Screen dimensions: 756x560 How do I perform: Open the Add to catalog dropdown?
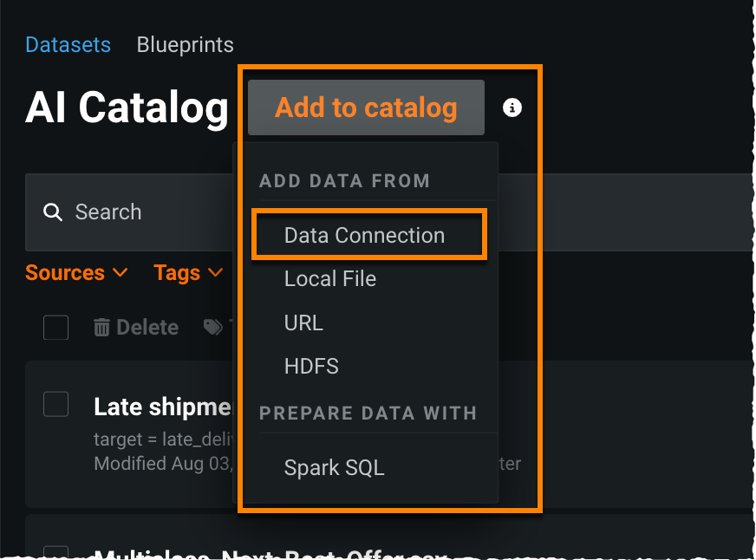pos(366,107)
